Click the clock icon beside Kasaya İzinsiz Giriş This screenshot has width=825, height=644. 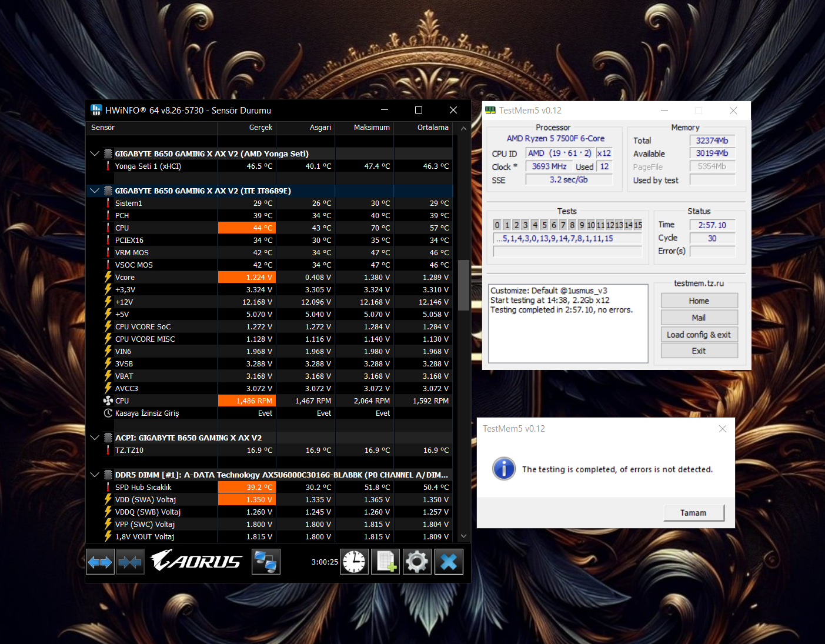pyautogui.click(x=108, y=413)
